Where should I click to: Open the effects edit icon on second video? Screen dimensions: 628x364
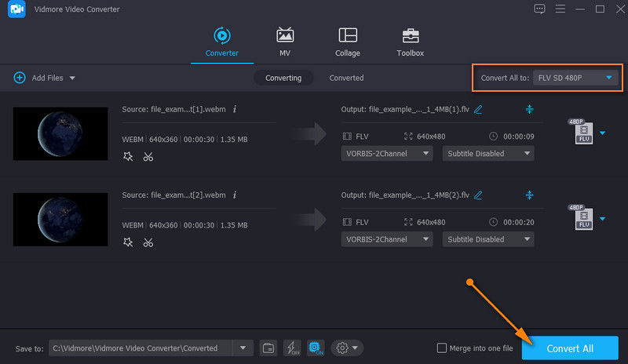pos(128,242)
